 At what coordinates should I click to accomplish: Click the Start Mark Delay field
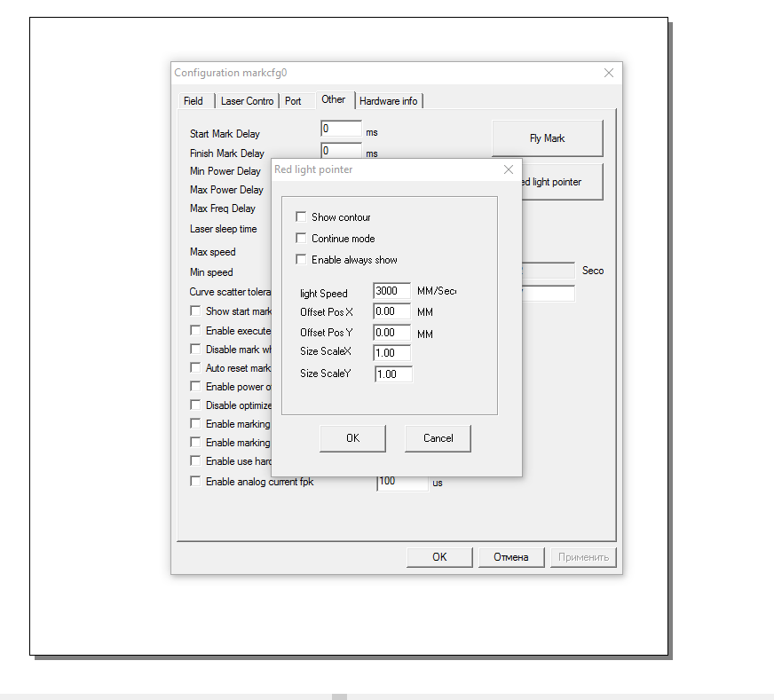click(341, 130)
